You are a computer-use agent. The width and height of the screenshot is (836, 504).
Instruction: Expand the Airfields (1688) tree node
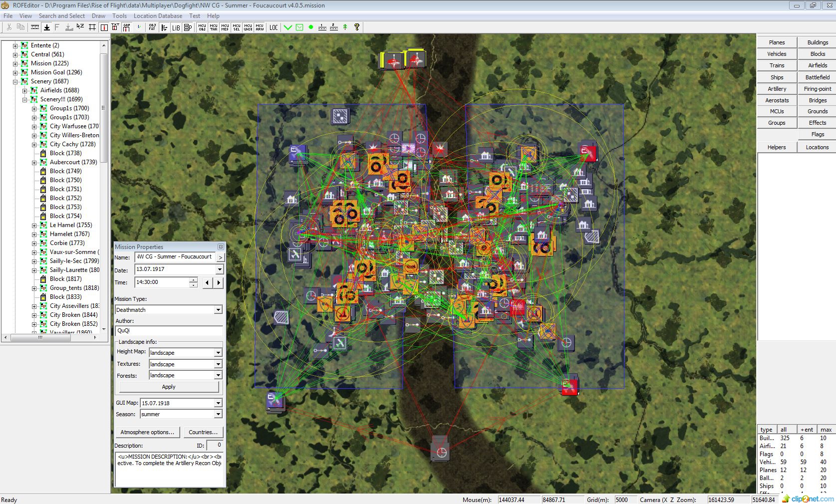click(x=25, y=90)
